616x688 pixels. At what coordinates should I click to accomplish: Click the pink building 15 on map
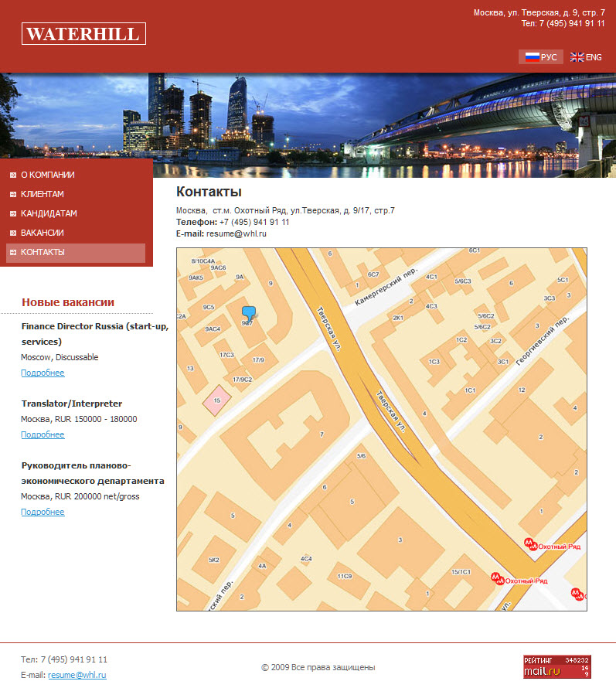[x=217, y=400]
